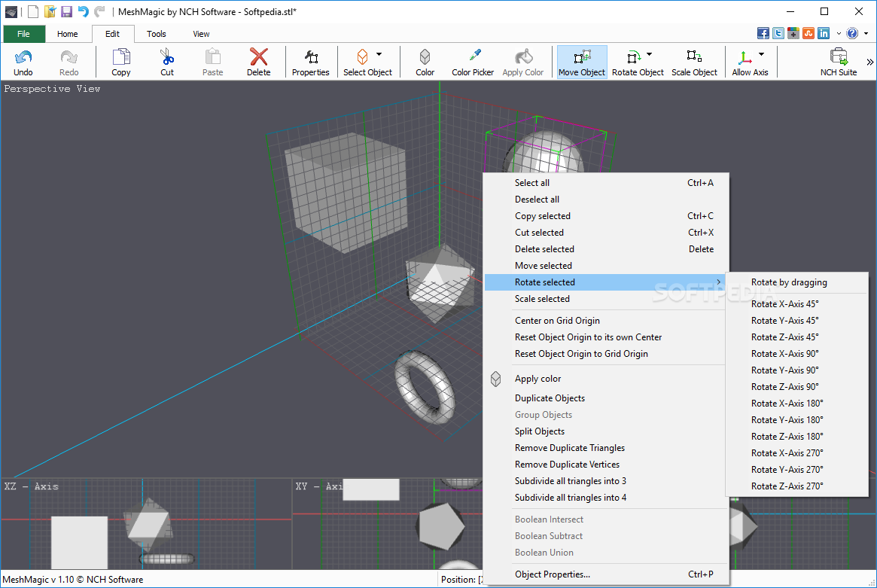Expand the Rotate selected submenu arrow

click(719, 282)
